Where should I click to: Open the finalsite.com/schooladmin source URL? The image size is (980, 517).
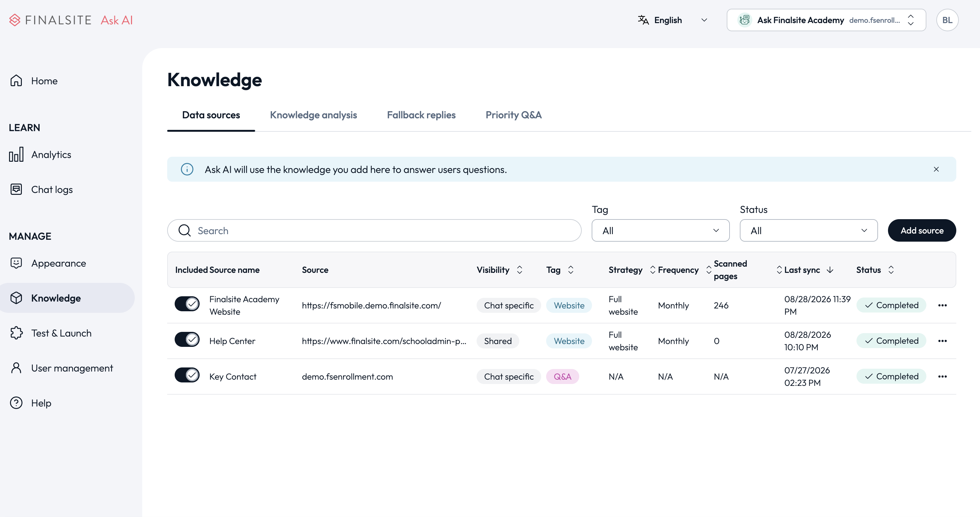pos(384,341)
